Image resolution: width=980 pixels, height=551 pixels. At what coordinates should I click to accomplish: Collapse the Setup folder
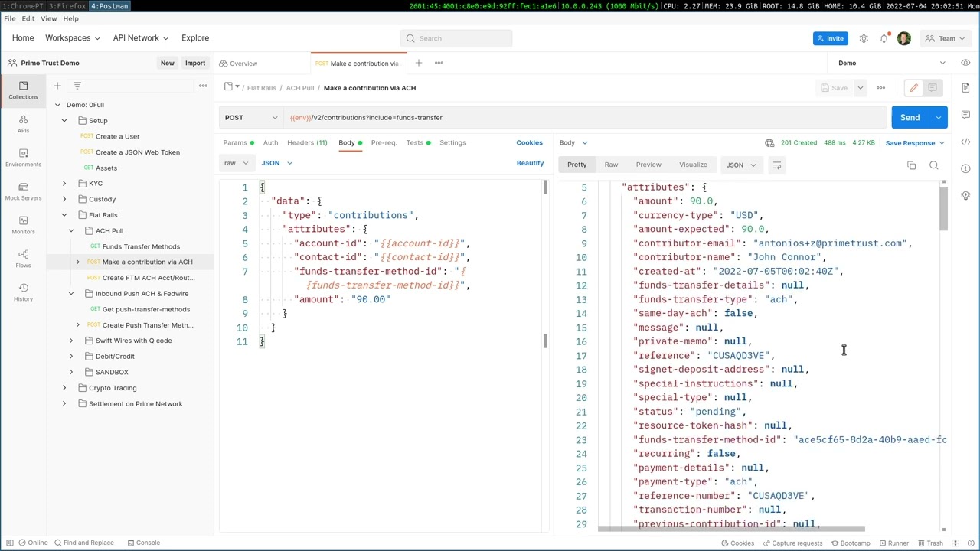click(64, 121)
